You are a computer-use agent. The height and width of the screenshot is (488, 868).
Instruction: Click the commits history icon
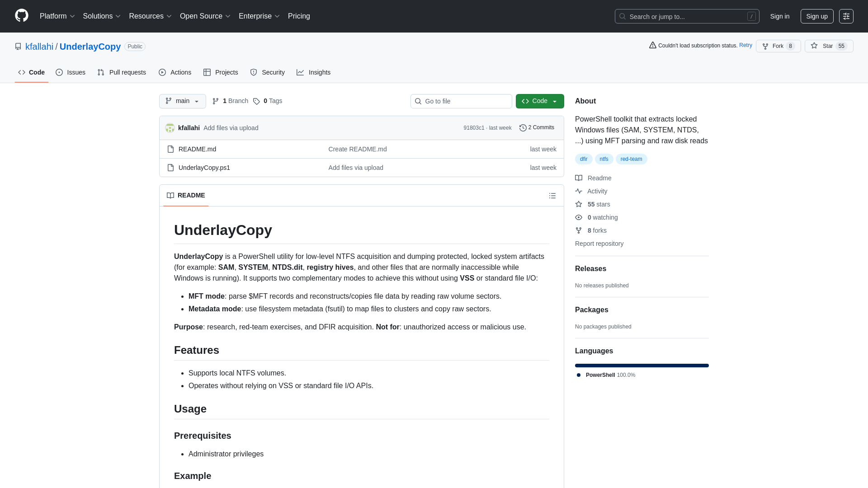coord(523,128)
